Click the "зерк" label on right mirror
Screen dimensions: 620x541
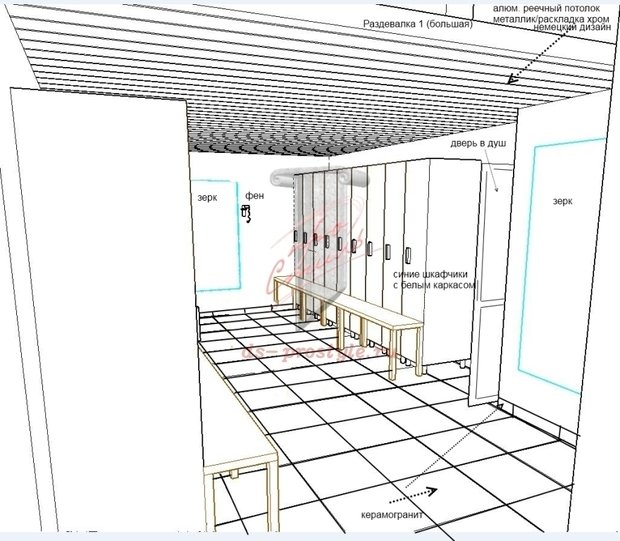point(562,202)
